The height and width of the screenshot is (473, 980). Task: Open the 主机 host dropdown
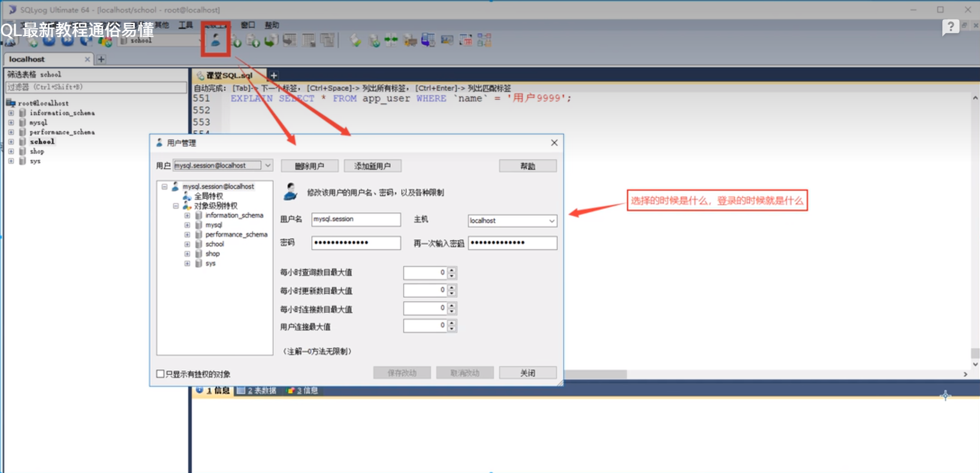click(551, 221)
